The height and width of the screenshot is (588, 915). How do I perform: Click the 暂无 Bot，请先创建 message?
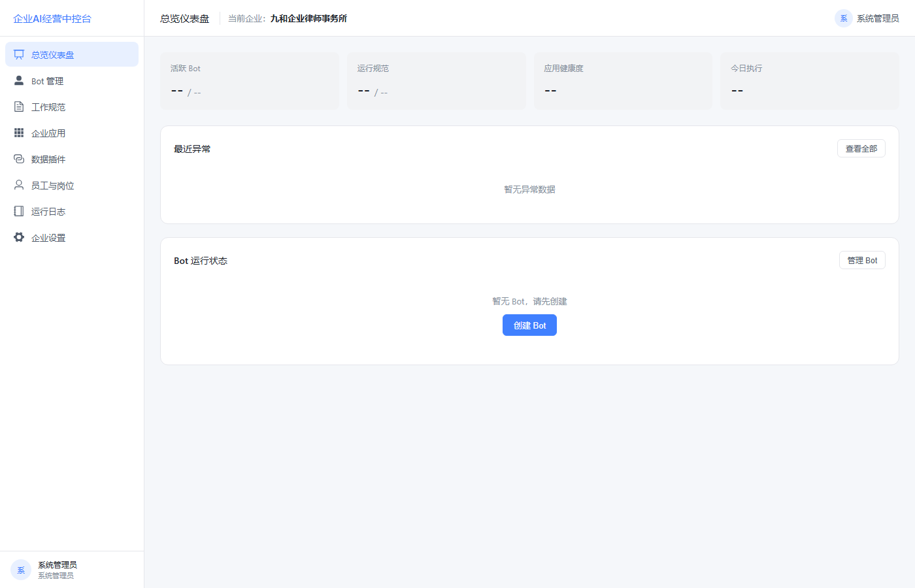point(529,301)
